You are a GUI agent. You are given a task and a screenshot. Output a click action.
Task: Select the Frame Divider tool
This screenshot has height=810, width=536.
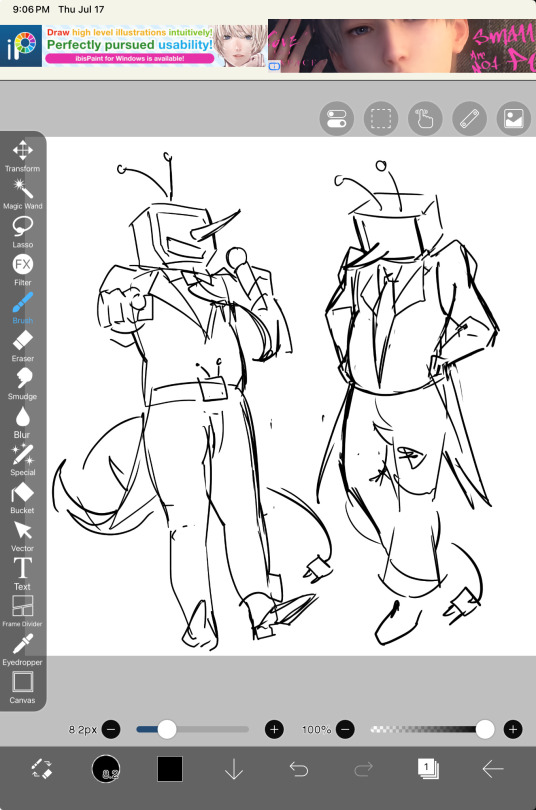tap(22, 612)
